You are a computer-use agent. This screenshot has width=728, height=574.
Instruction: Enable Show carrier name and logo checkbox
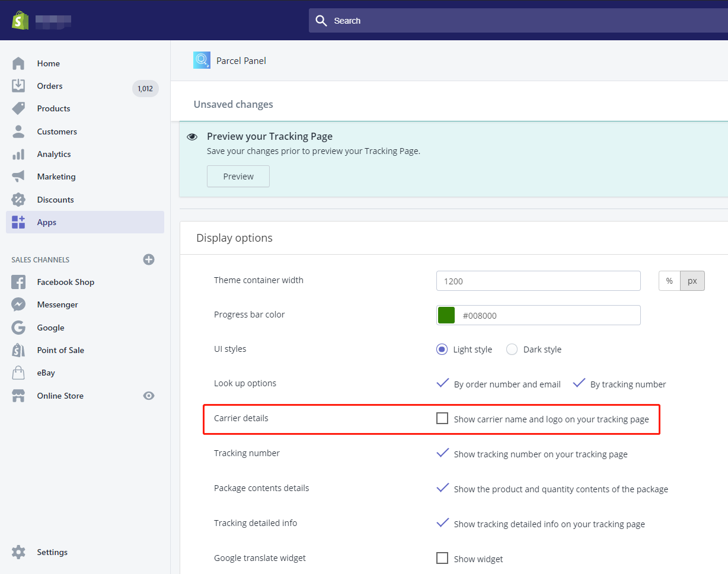442,419
